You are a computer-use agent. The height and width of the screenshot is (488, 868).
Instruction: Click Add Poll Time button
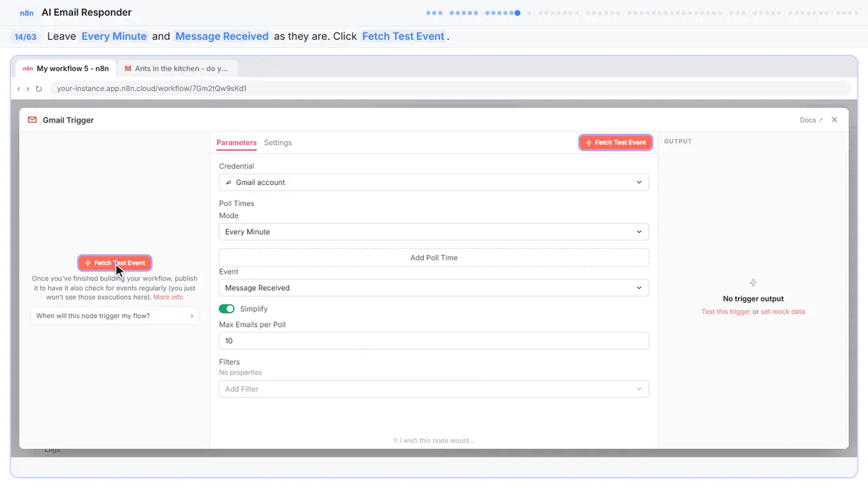(434, 258)
